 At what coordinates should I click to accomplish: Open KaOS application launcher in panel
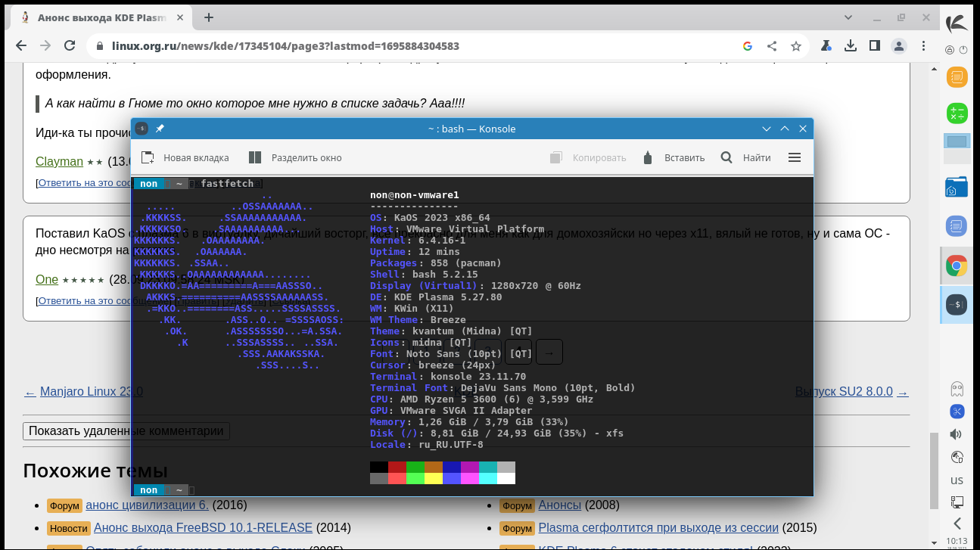(958, 23)
